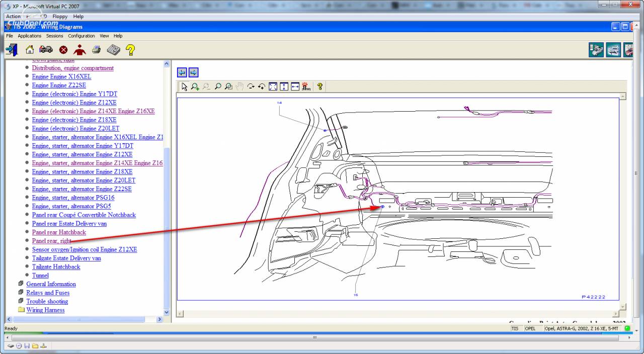
Task: Open Engine (electronic) Engine Z20LET link
Action: [76, 128]
